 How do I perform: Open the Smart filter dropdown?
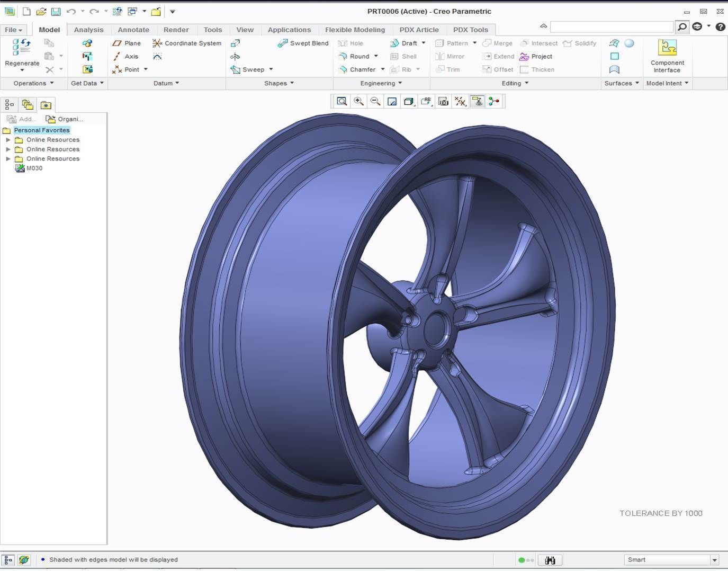coord(714,559)
